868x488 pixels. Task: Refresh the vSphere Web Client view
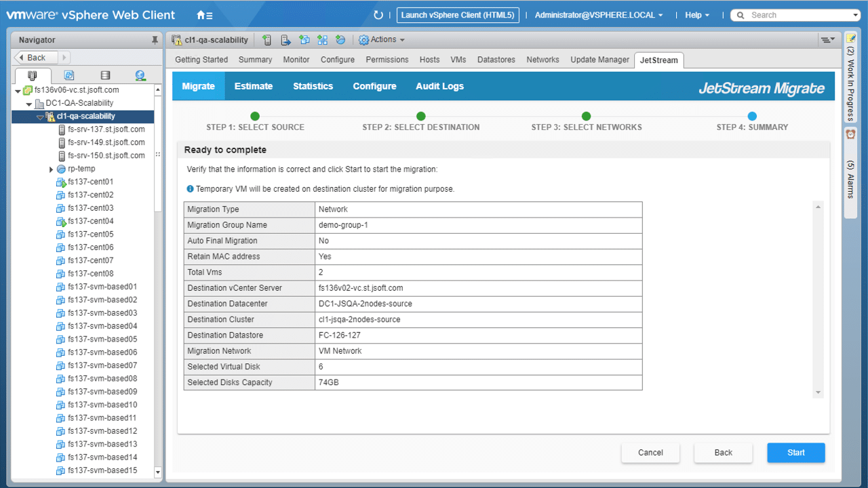tap(378, 15)
